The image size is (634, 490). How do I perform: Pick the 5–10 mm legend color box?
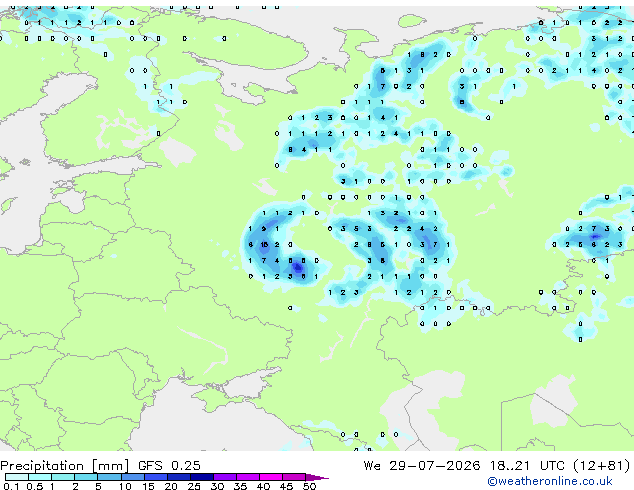[109, 477]
